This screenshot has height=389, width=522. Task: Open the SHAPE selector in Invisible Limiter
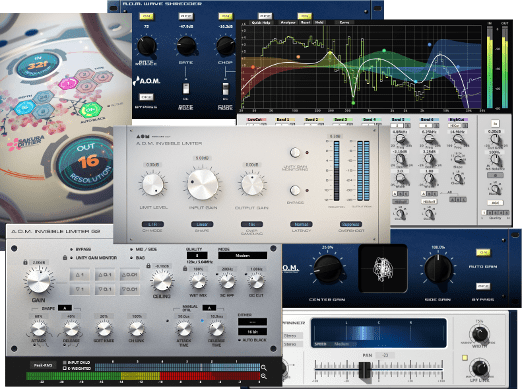[x=202, y=224]
